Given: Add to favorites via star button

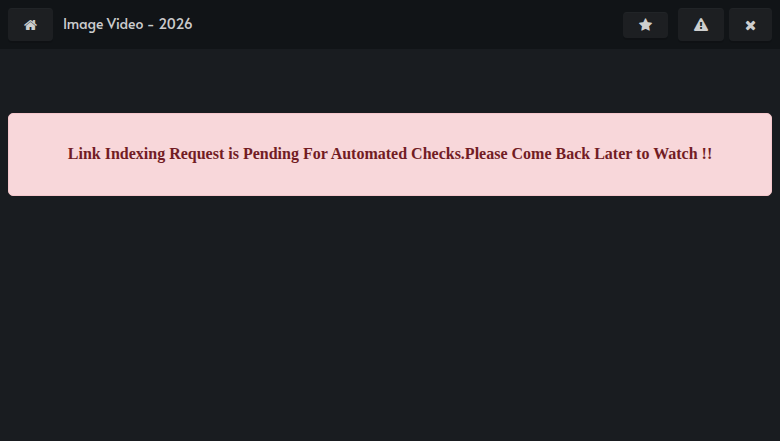Looking at the screenshot, I should tap(645, 25).
